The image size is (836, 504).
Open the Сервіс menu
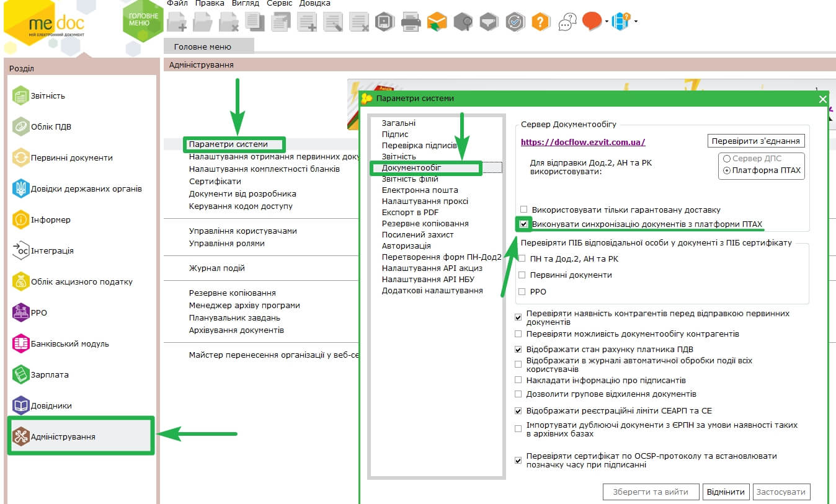click(280, 4)
